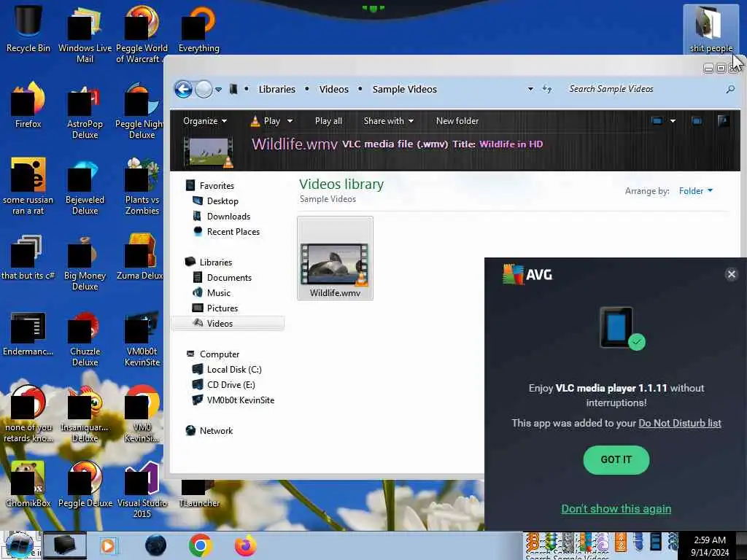Open the Explorer help icon

tap(723, 121)
